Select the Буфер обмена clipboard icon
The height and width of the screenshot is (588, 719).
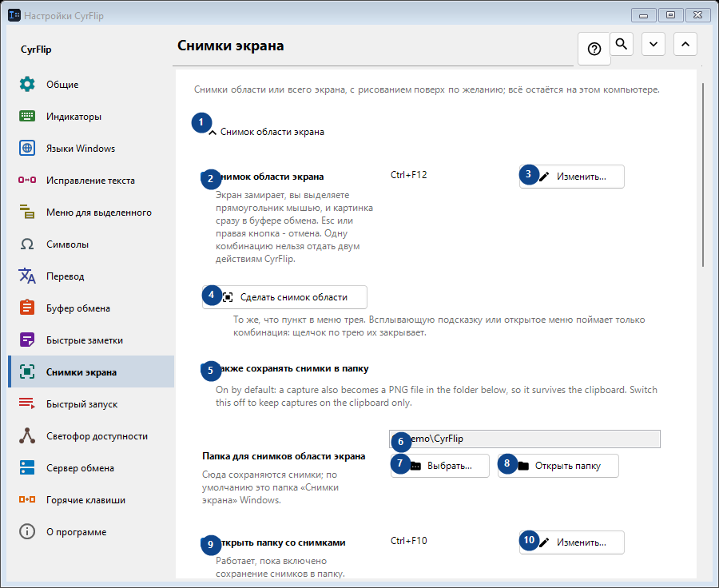point(27,308)
